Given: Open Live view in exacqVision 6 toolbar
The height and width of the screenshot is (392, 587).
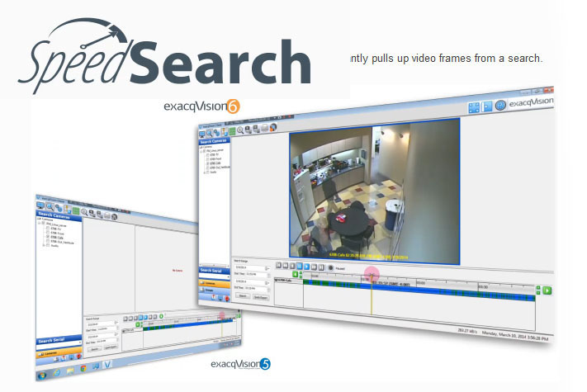Looking at the screenshot, I should click(x=201, y=135).
